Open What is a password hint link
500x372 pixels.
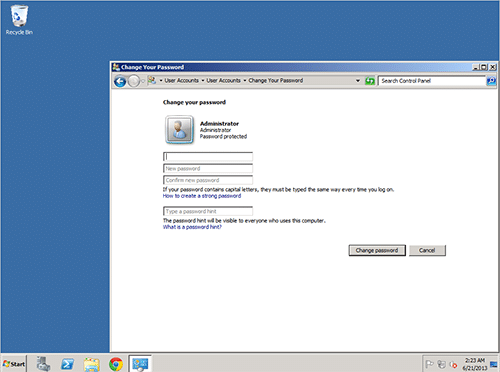[x=192, y=227]
